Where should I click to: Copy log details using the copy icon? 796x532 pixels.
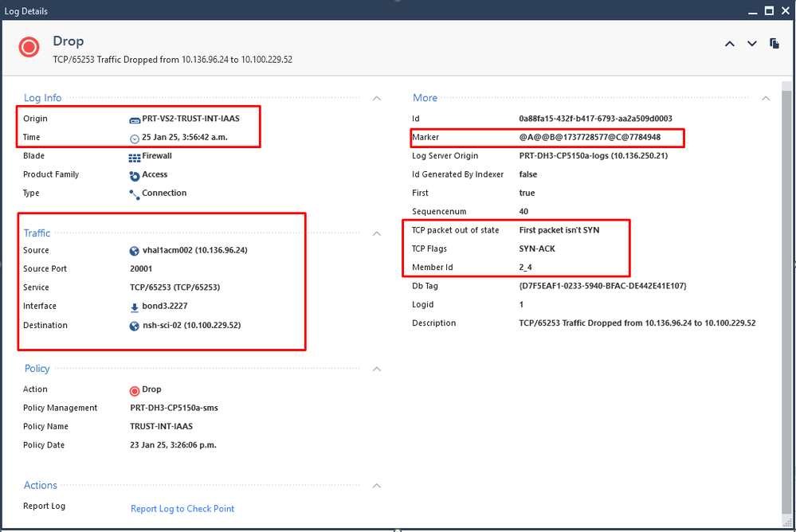[x=774, y=44]
